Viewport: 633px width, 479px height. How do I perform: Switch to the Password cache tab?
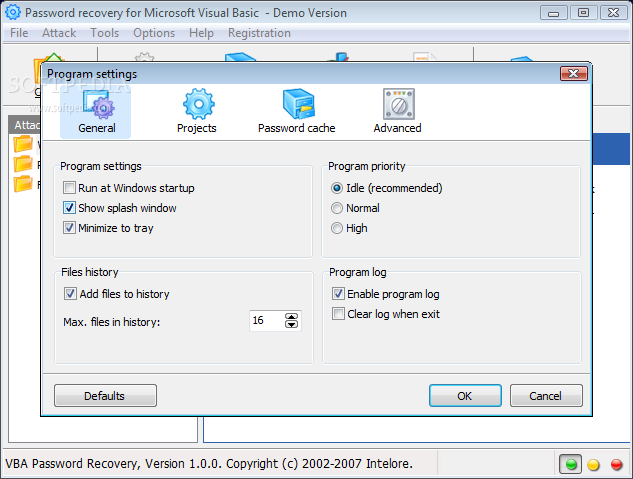[x=297, y=112]
